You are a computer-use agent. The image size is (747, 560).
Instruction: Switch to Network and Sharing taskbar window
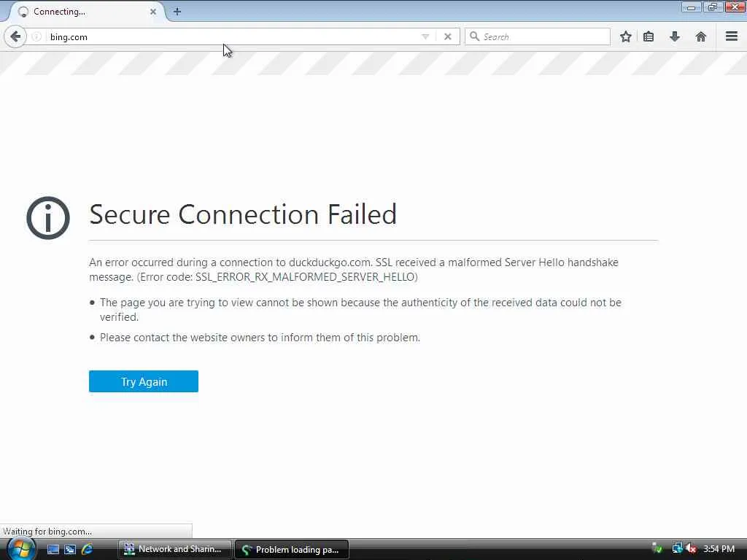[x=175, y=549]
